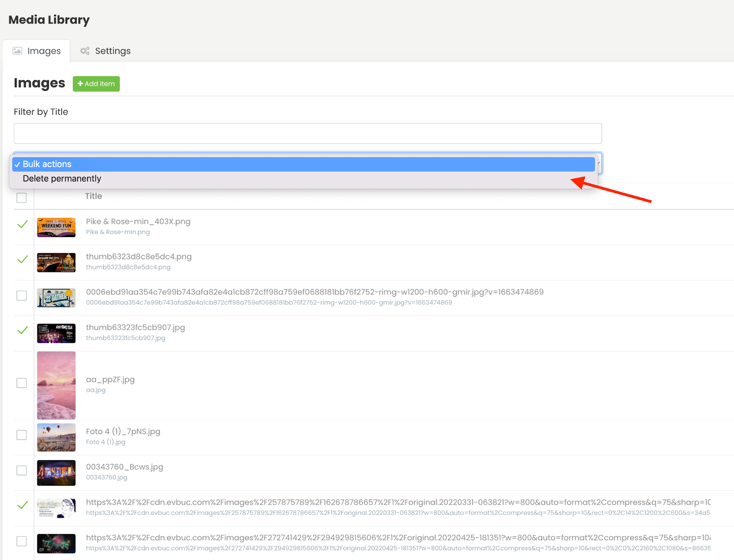Screen dimensions: 734x560
Task: Click inside the Filter by Title field
Action: tap(307, 133)
